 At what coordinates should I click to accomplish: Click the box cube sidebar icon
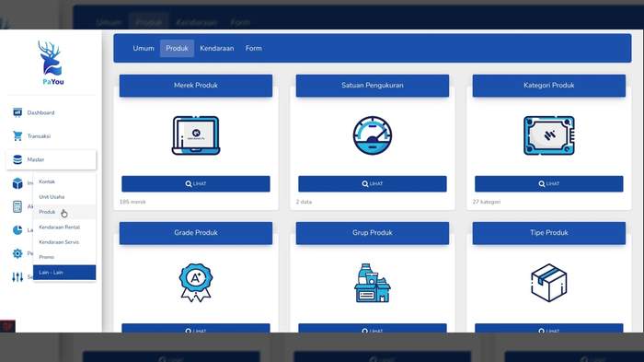(17, 183)
